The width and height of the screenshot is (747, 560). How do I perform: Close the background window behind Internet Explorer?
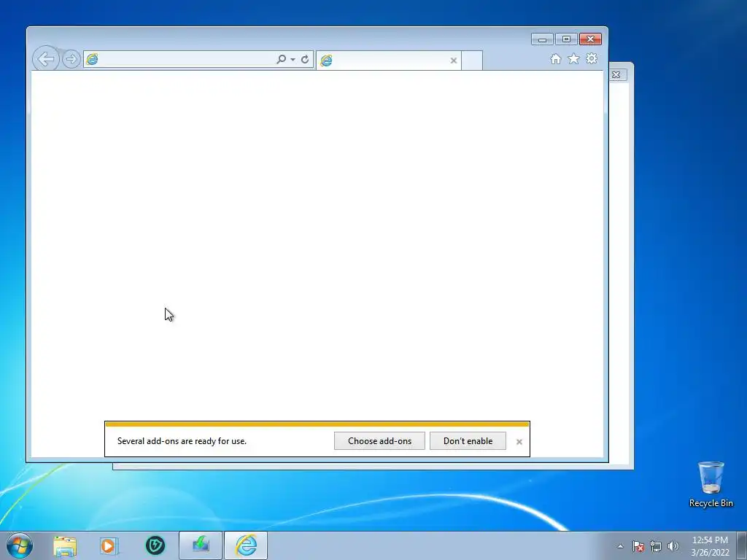[x=616, y=75]
